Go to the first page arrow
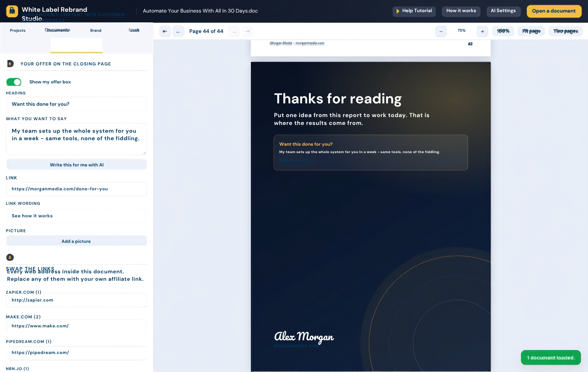588x372 pixels. click(165, 31)
